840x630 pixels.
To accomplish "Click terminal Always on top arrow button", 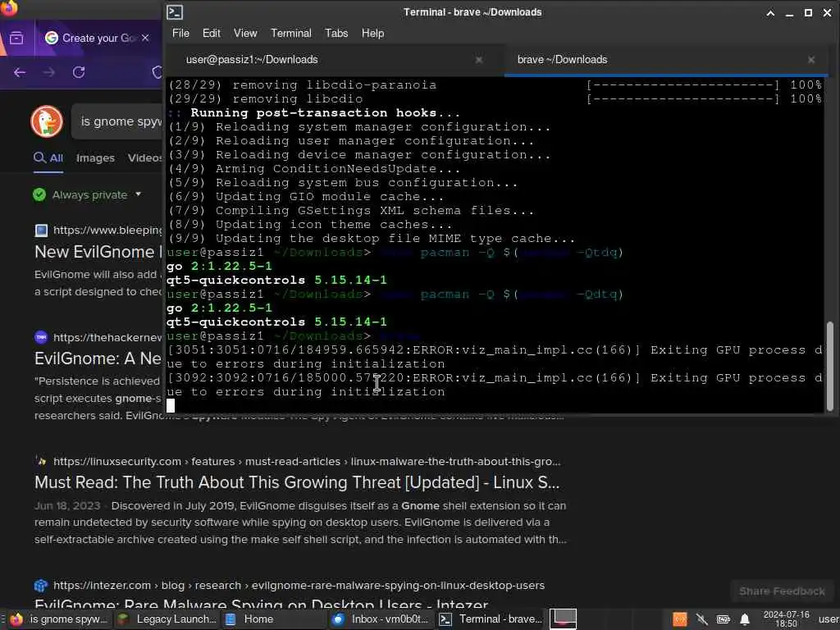I will 770,13.
